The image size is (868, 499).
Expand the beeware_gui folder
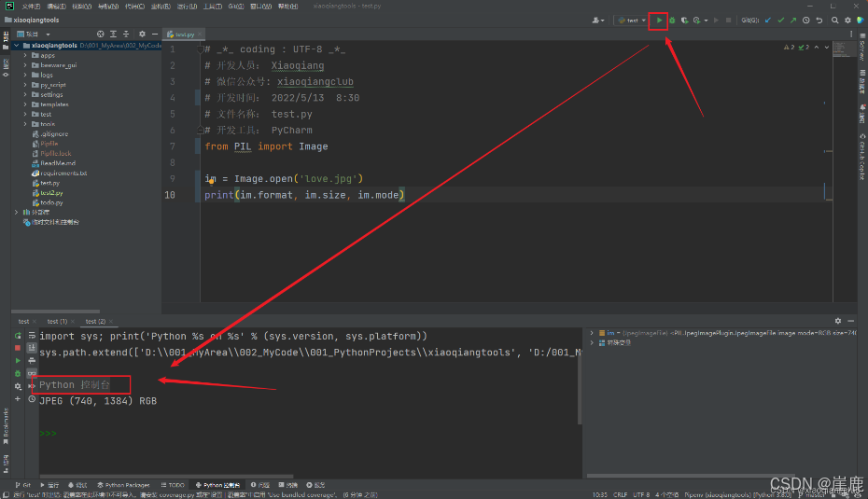25,65
